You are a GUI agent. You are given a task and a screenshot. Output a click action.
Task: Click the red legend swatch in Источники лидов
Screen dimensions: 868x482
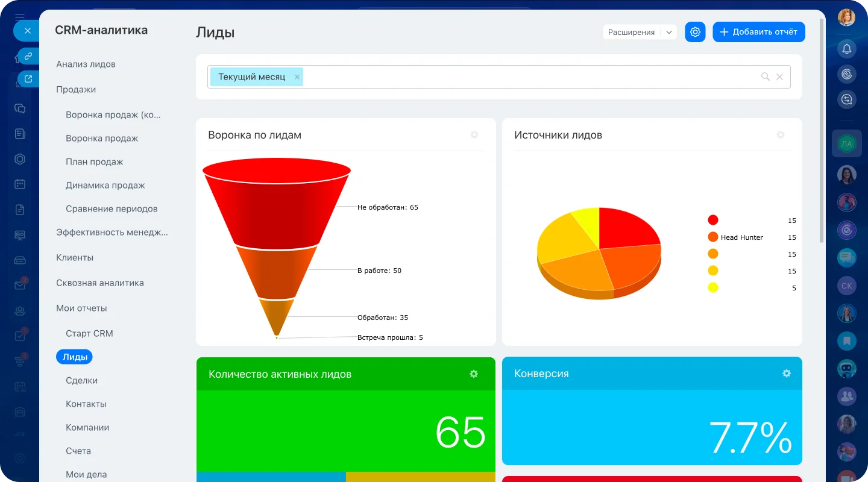pyautogui.click(x=713, y=221)
